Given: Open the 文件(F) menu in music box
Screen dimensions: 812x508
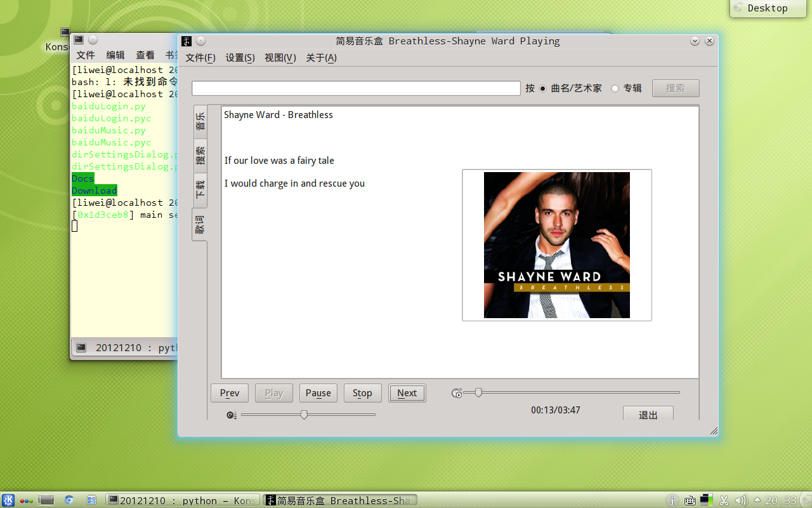Looking at the screenshot, I should (200, 58).
